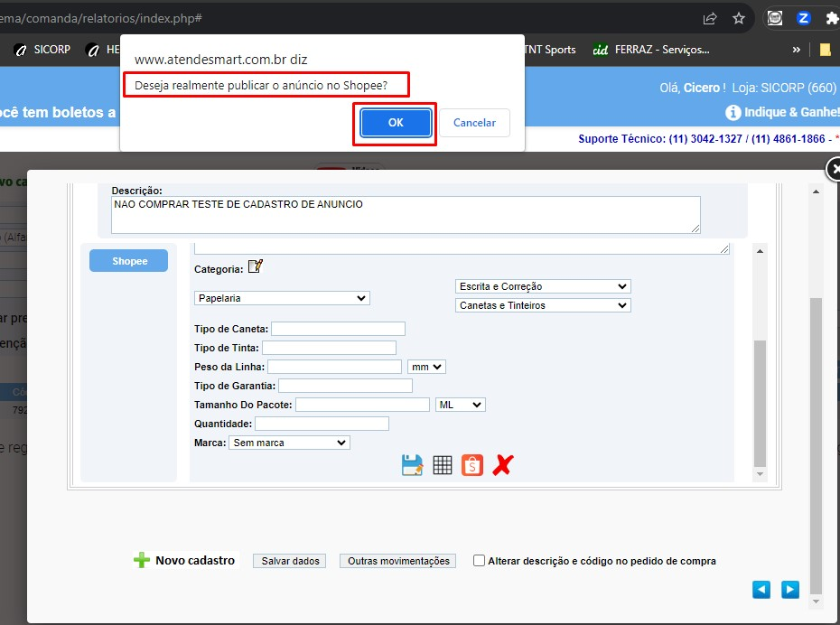Click the orange Shopee bag icon
Viewport: 840px width, 625px height.
point(472,465)
